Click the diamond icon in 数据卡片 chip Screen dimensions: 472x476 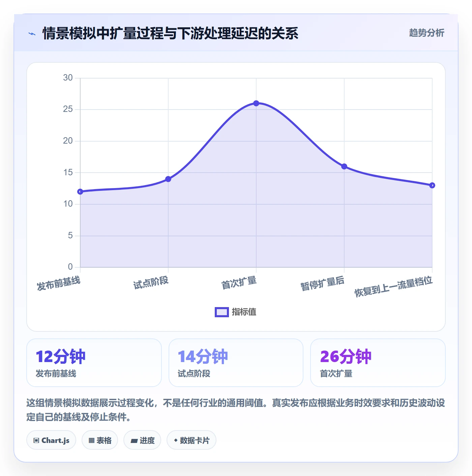coord(176,440)
